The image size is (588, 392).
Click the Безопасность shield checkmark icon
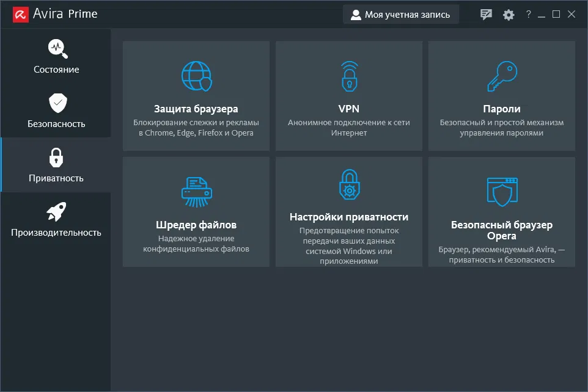click(57, 103)
